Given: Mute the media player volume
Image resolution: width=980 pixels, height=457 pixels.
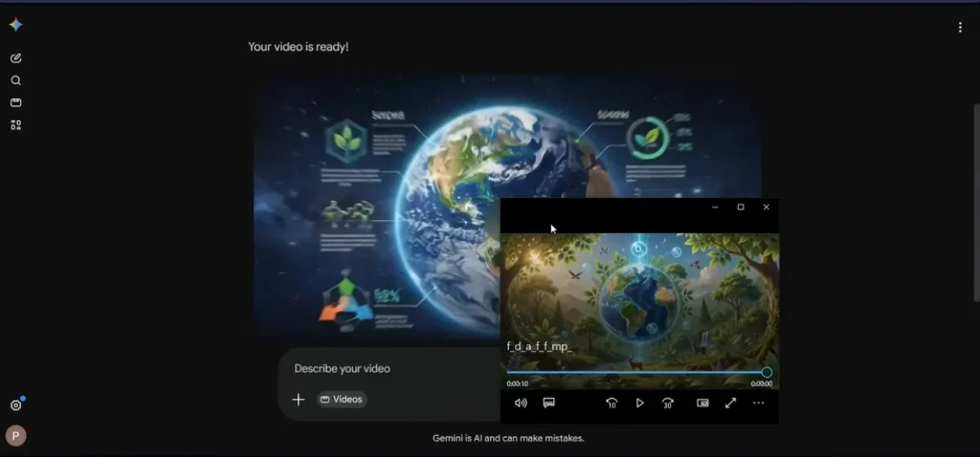Looking at the screenshot, I should tap(521, 403).
